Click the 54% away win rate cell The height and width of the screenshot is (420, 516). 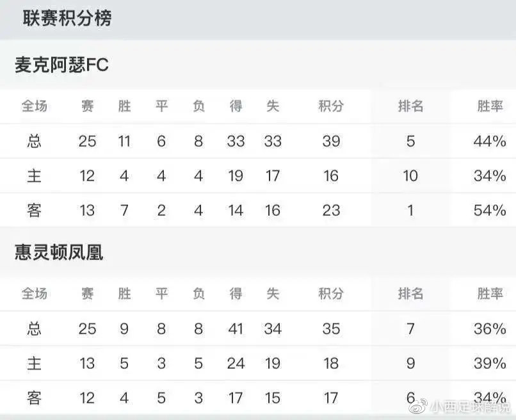490,210
